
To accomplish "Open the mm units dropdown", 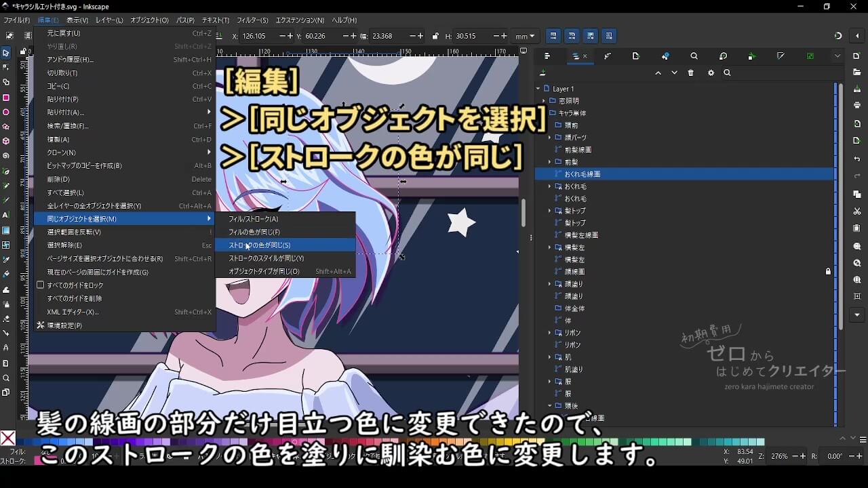I will tap(525, 36).
